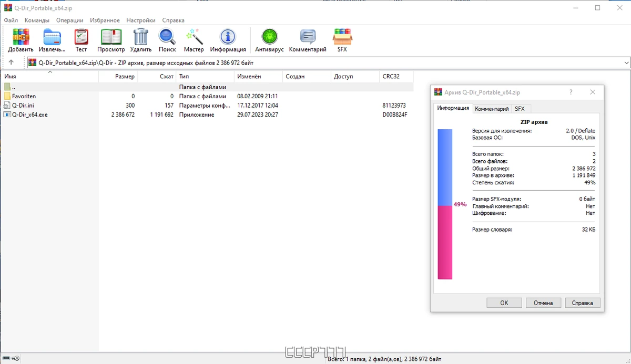
Task: Click the 'Общий размер' value 2 386 972
Action: [x=584, y=168]
